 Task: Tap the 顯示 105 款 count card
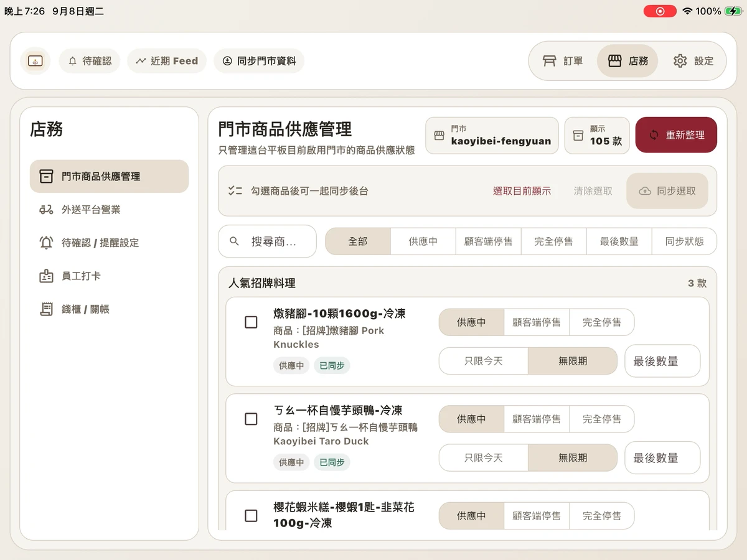click(597, 135)
